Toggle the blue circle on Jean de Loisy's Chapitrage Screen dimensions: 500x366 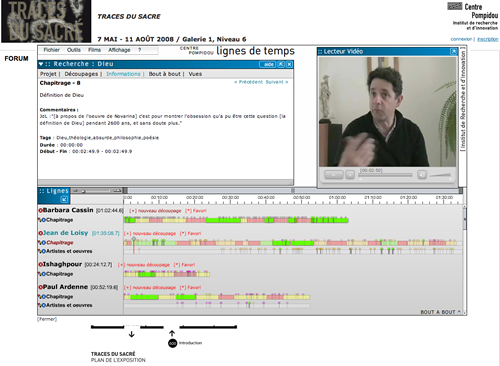(44, 243)
